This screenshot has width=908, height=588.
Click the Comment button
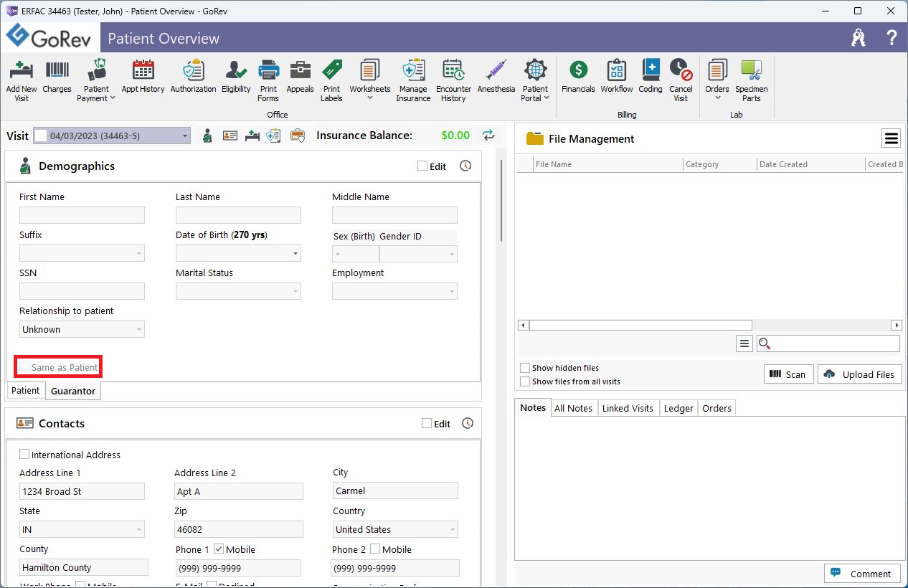(862, 573)
